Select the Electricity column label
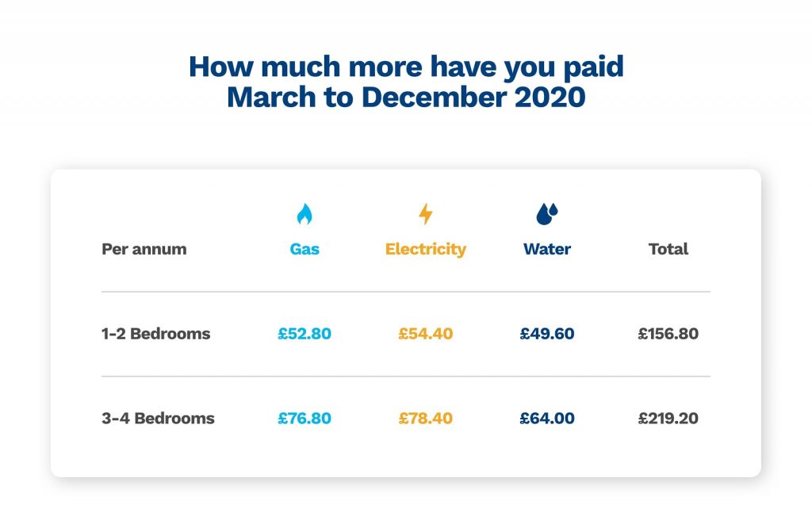 click(426, 250)
